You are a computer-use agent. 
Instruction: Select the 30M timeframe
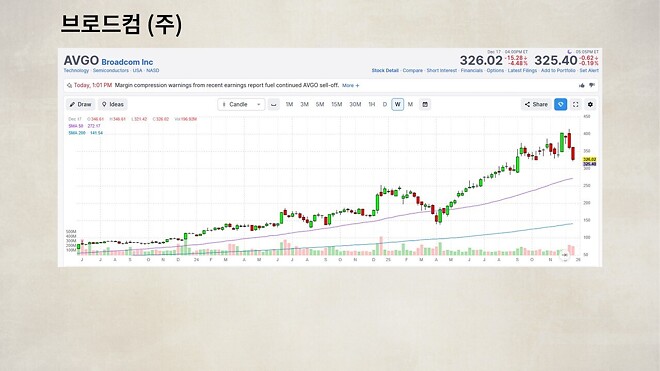coord(355,104)
